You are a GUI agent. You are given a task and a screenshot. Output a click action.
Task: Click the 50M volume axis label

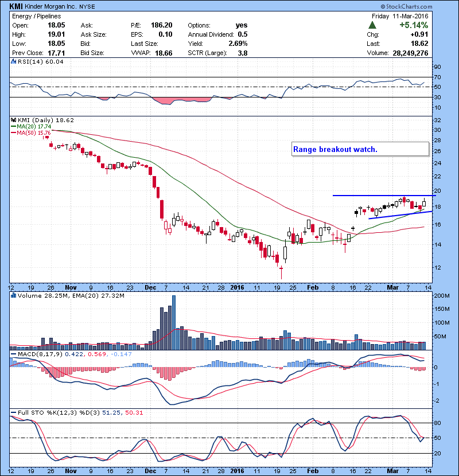pos(440,337)
